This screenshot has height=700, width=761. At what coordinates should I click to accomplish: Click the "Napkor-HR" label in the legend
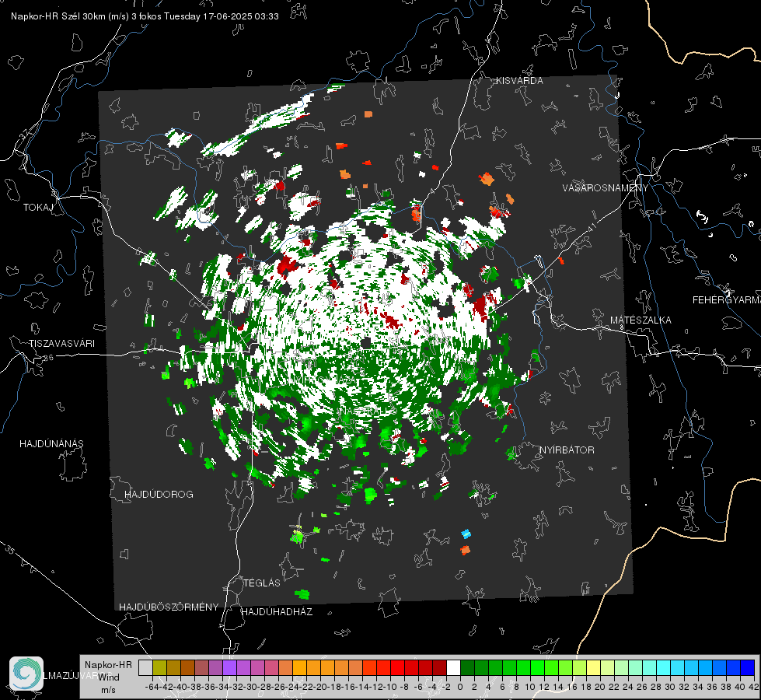108,665
